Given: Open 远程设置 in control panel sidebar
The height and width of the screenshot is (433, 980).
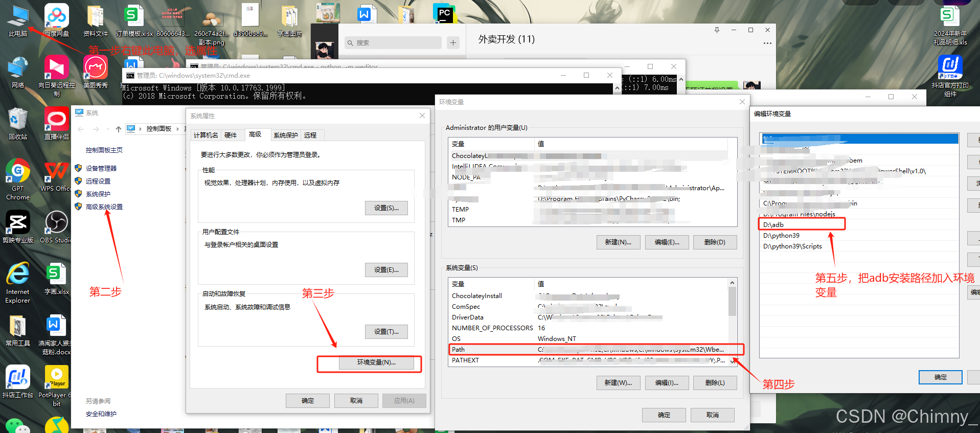Looking at the screenshot, I should tap(98, 181).
